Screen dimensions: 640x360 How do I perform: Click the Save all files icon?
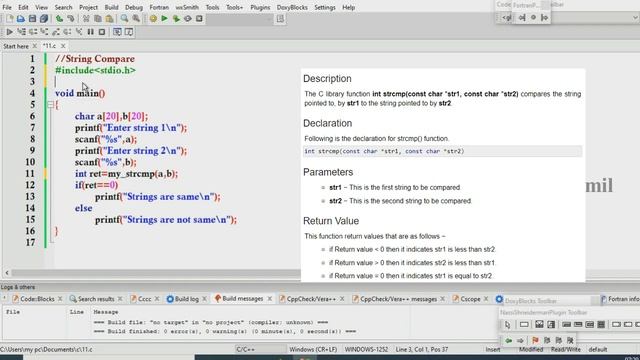pos(44,19)
